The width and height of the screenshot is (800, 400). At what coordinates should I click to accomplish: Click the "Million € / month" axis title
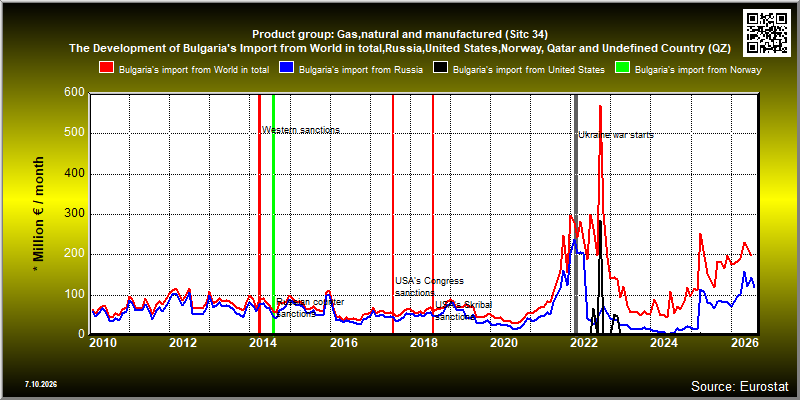pos(39,214)
